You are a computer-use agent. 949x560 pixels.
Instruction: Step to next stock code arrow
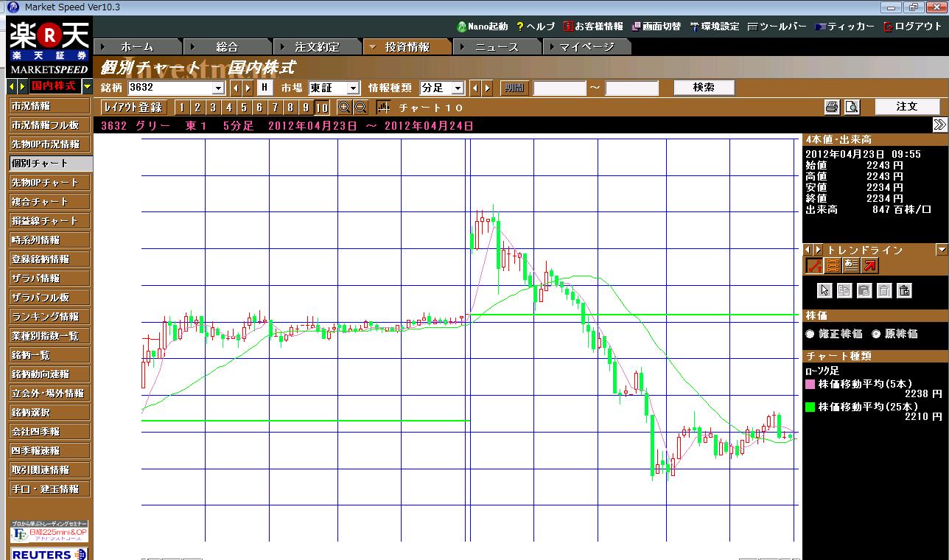[247, 88]
